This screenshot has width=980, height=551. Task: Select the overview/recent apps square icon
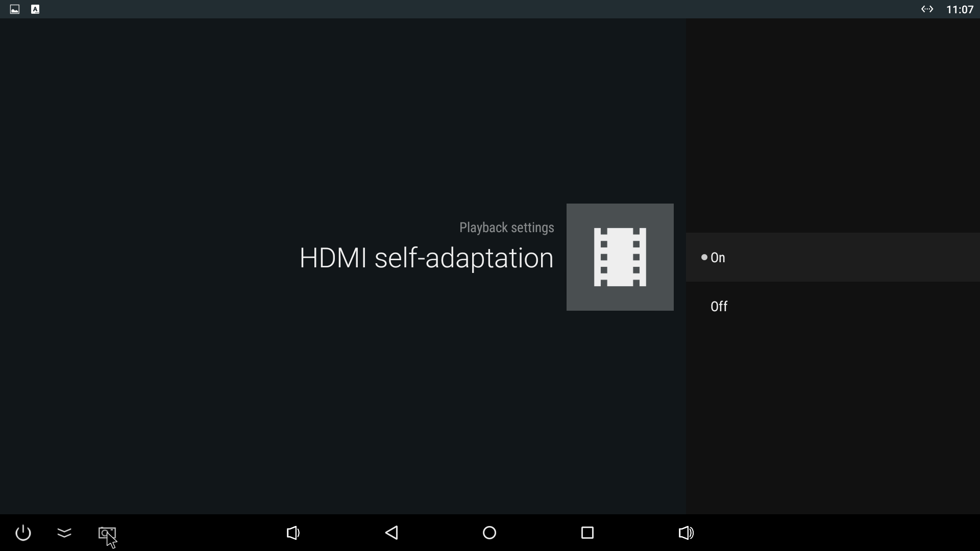587,533
